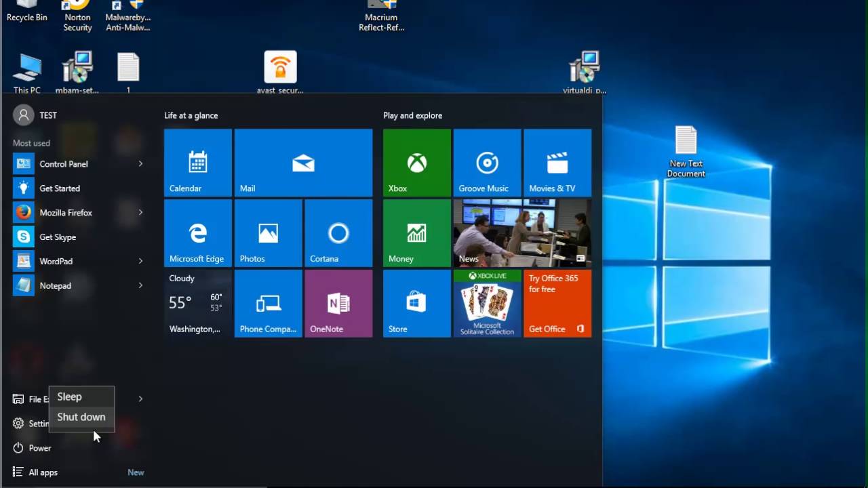The image size is (868, 488).
Task: Expand the File Explorer jump list arrow
Action: tap(140, 399)
